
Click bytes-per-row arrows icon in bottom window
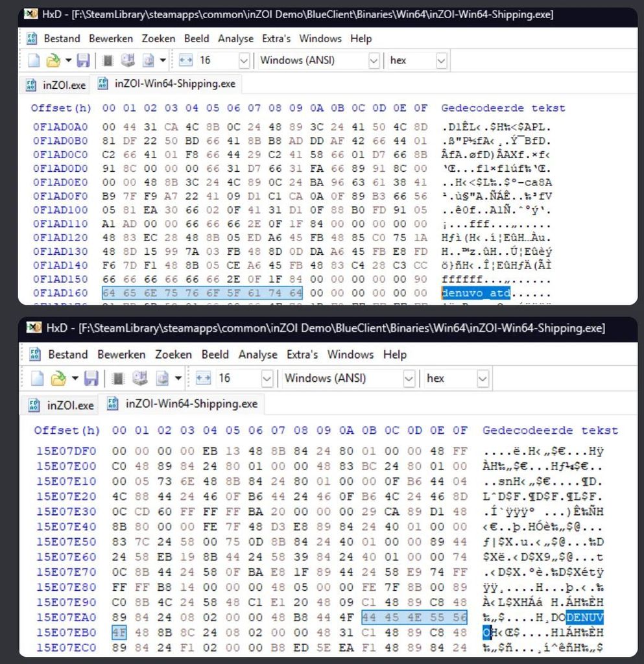tap(203, 378)
